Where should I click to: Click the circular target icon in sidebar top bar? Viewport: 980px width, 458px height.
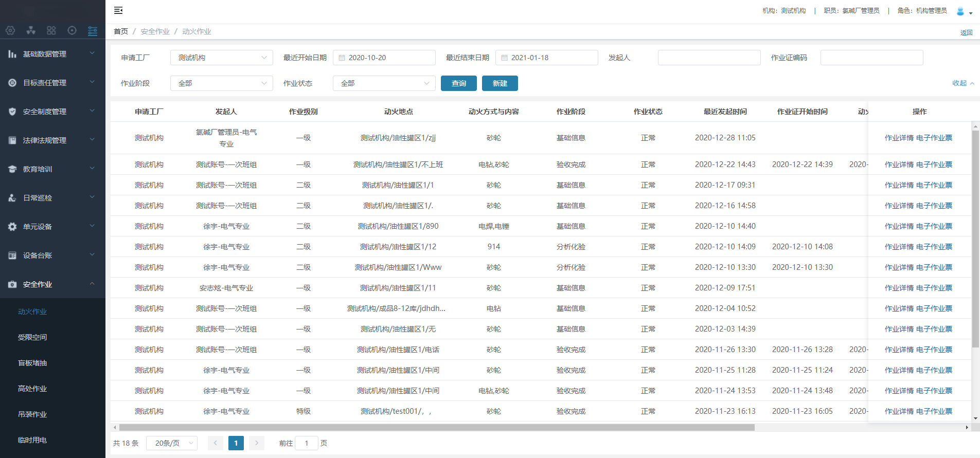tap(72, 31)
